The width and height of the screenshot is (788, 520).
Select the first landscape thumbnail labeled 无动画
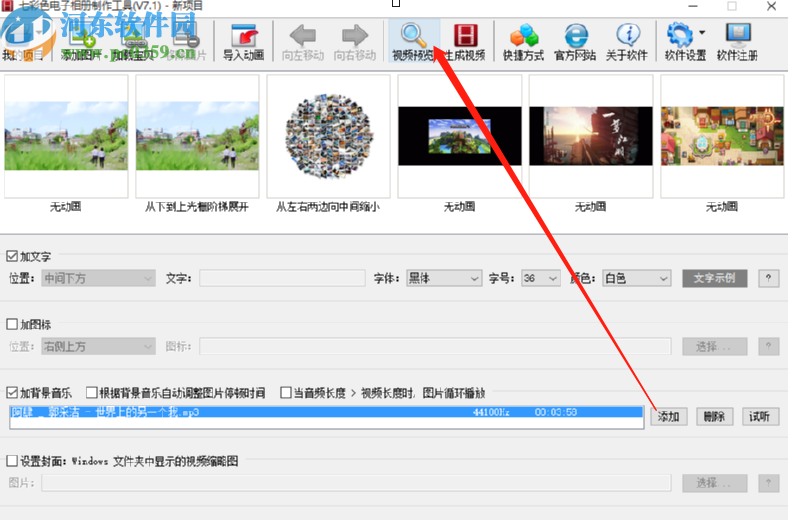(66, 137)
